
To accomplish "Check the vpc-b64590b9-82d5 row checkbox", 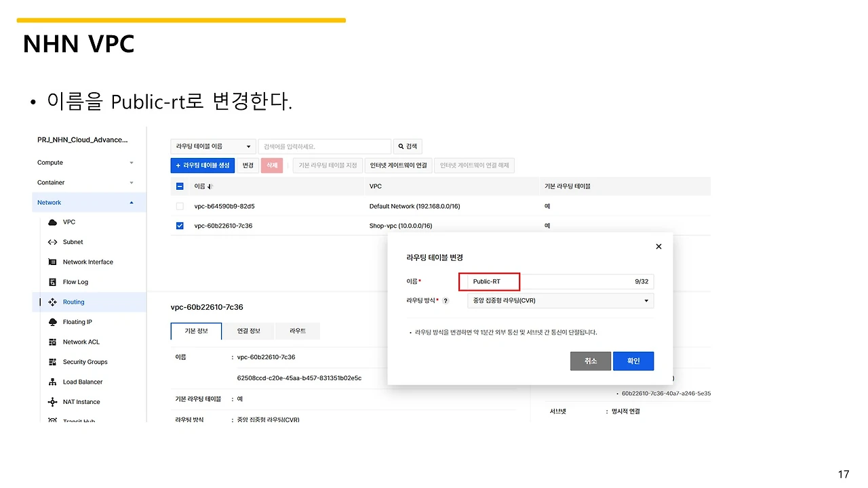I will [180, 206].
